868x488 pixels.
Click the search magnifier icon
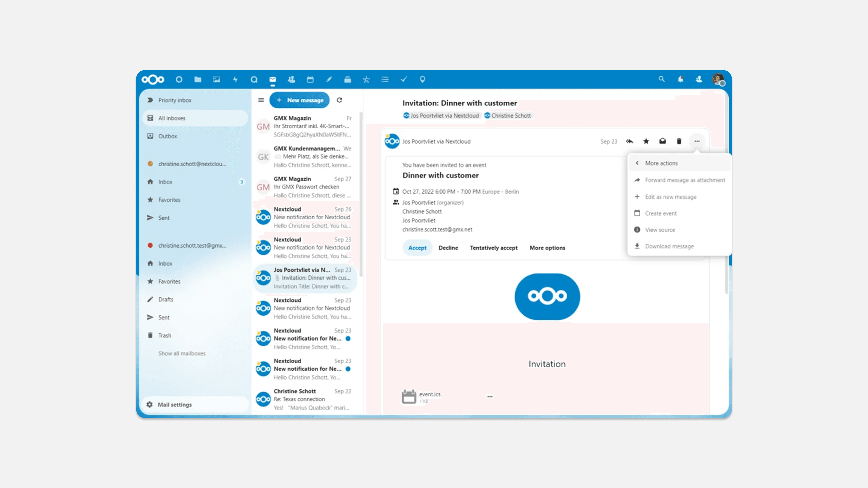click(662, 79)
